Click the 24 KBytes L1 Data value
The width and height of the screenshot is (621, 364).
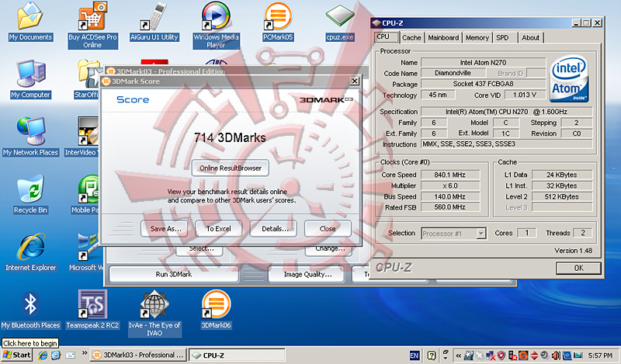561,175
